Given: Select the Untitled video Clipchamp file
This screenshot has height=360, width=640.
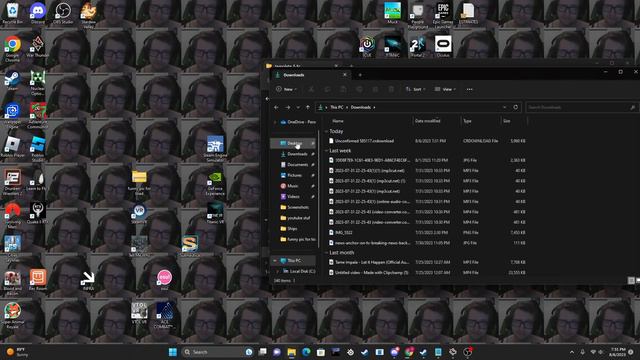Looking at the screenshot, I should (427, 272).
